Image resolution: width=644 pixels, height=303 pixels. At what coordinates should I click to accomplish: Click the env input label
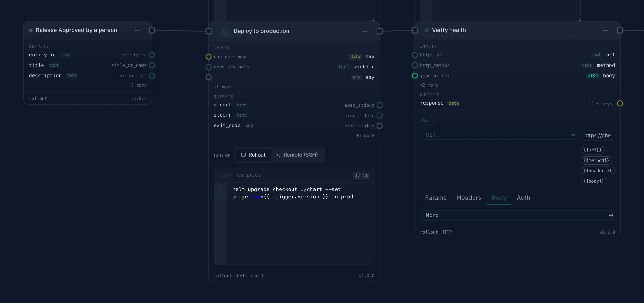point(370,57)
